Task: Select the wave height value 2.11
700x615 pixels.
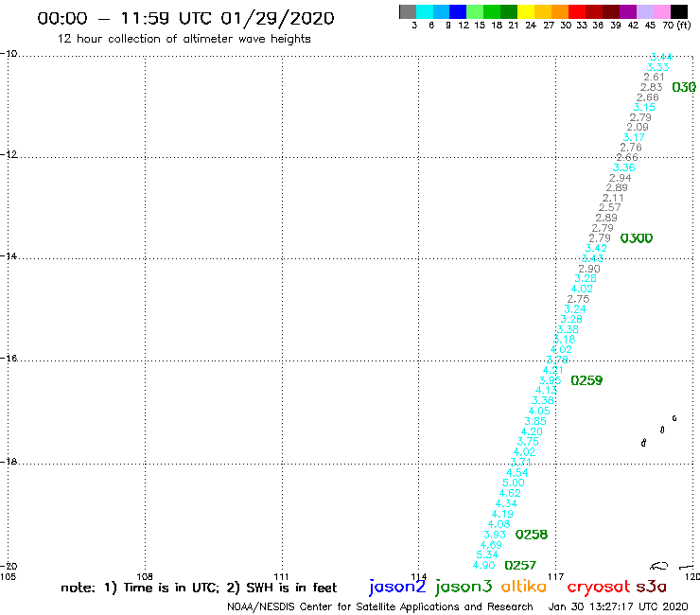Action: [x=613, y=199]
